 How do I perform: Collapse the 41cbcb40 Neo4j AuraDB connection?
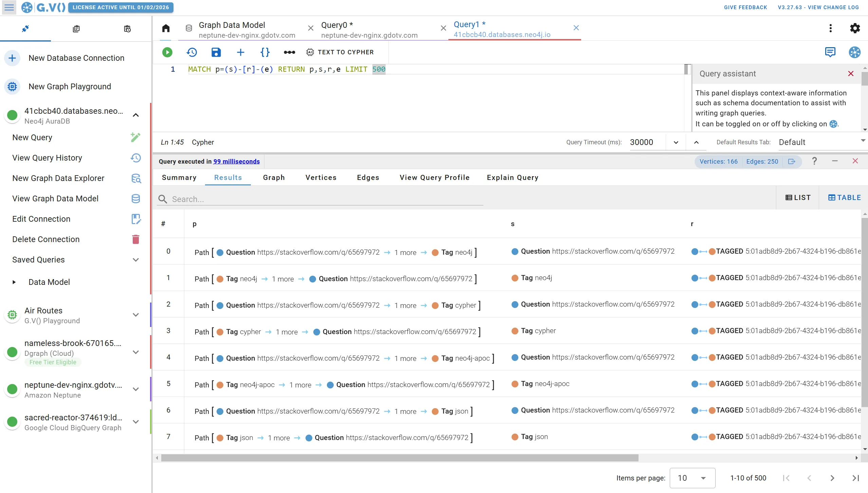coord(136,115)
